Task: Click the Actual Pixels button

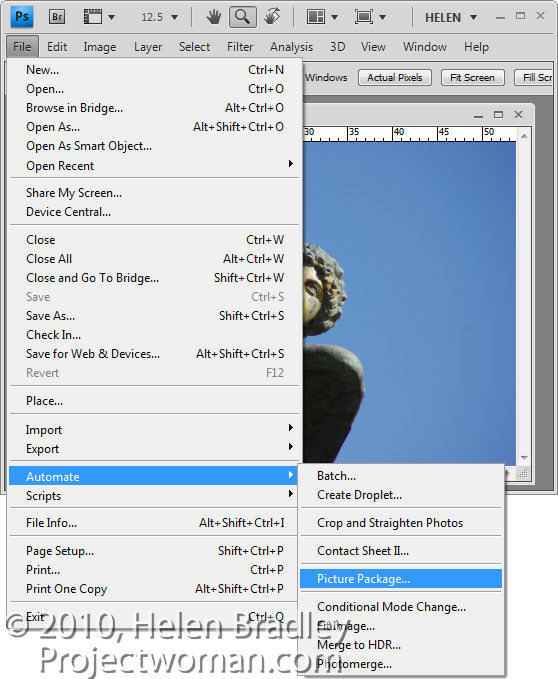Action: [395, 78]
